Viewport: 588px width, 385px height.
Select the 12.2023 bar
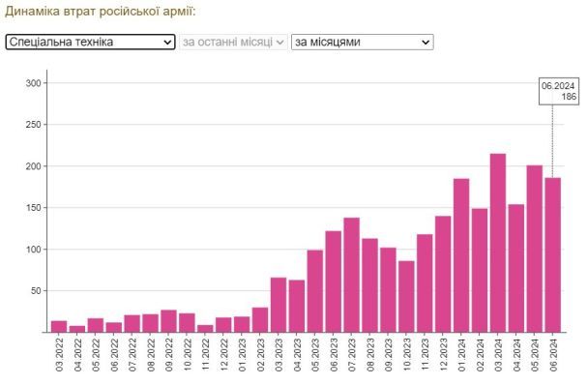[443, 274]
